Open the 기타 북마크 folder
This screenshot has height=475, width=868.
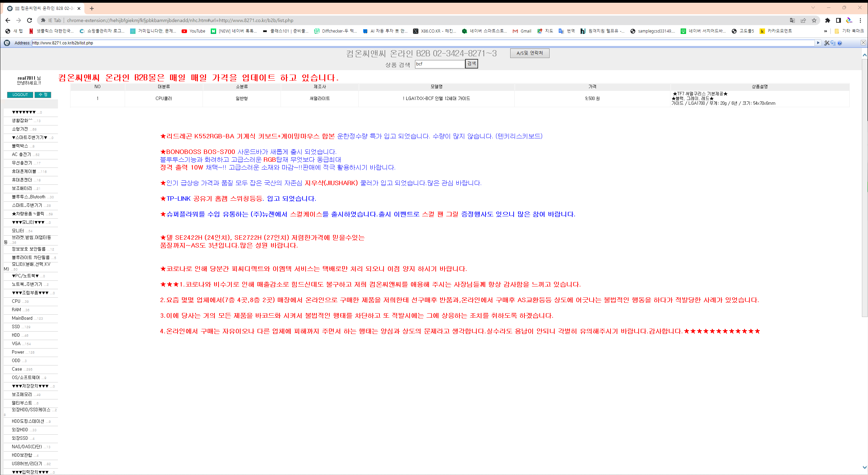849,31
